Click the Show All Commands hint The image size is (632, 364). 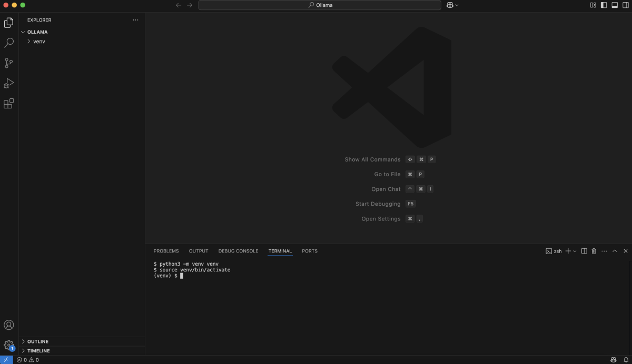click(x=372, y=159)
